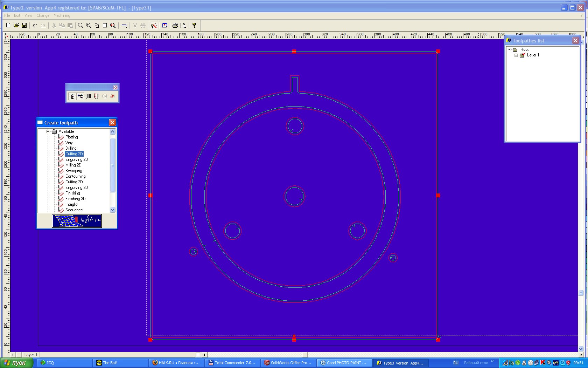Select the magnifying glass Zoom tool

click(80, 25)
